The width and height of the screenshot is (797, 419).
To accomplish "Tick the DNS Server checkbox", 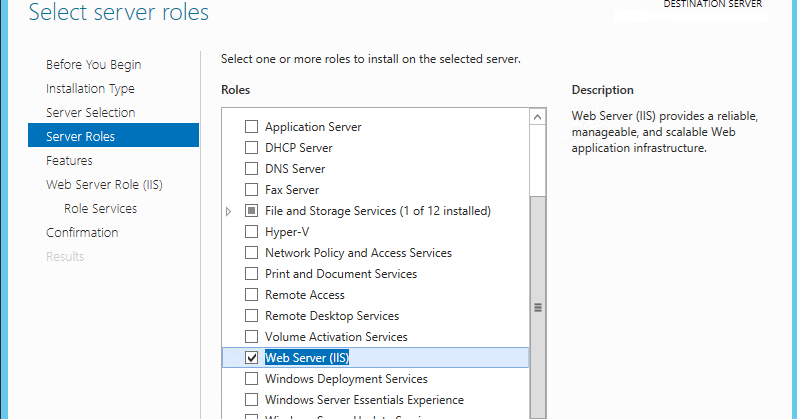I will coord(252,169).
